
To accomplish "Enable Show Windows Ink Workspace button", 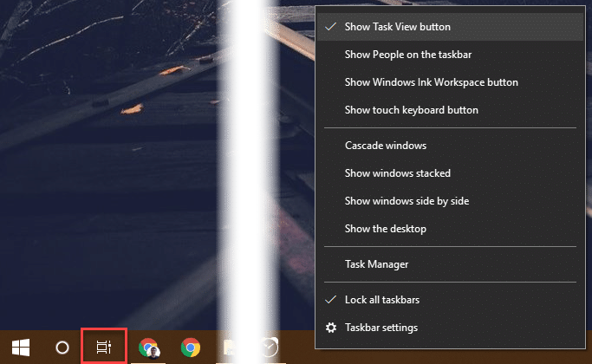I will point(450,82).
